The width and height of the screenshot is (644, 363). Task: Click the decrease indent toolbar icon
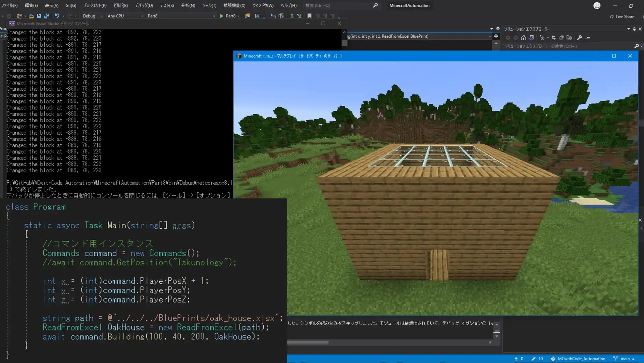(291, 16)
